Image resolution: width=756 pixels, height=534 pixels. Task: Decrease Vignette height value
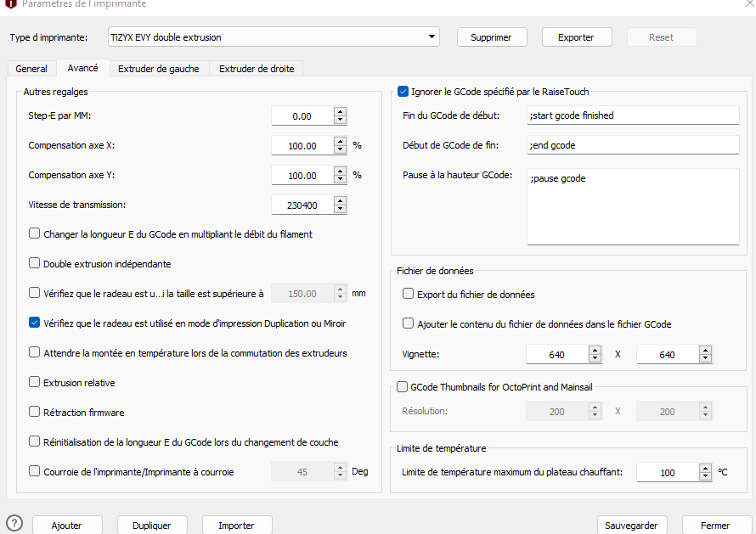pyautogui.click(x=706, y=358)
